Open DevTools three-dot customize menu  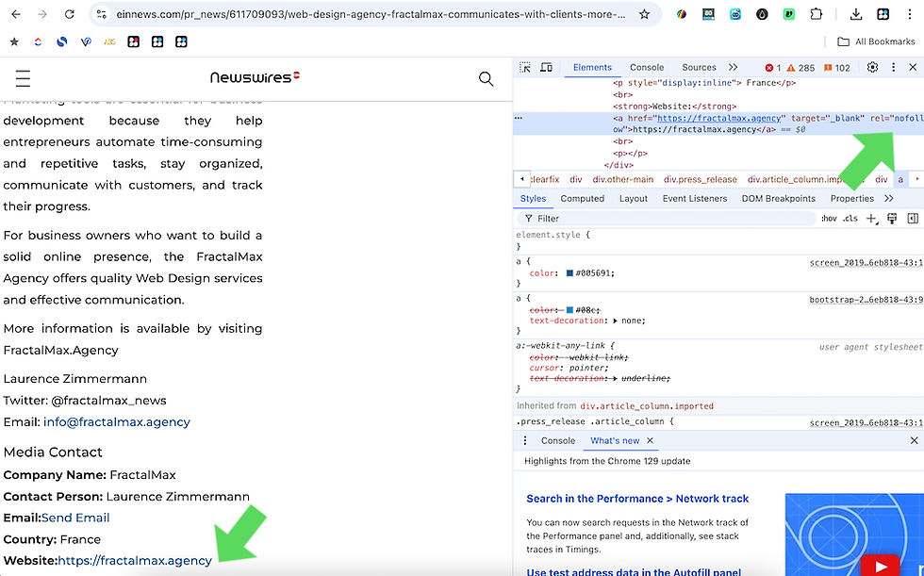coord(894,67)
